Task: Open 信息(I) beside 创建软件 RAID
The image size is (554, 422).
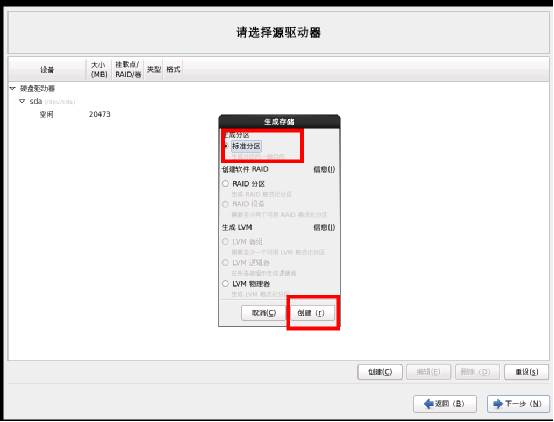Action: [324, 170]
